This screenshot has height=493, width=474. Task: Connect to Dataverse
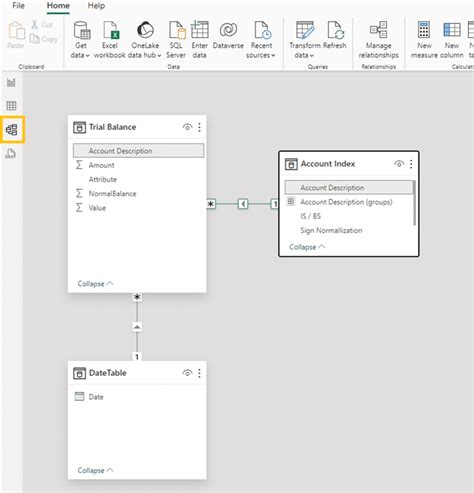point(228,35)
